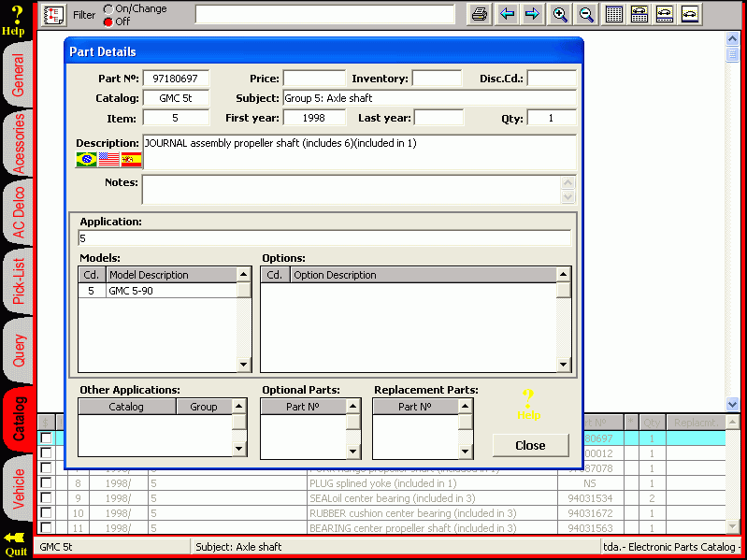Click into the Notes text area

(x=352, y=190)
